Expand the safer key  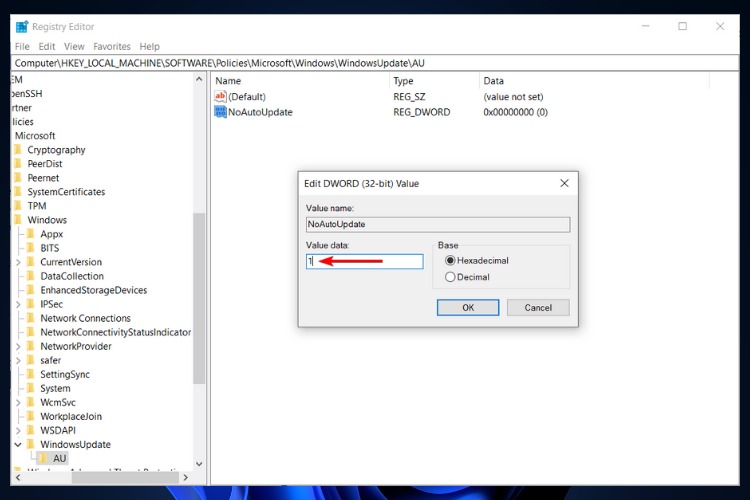click(18, 360)
